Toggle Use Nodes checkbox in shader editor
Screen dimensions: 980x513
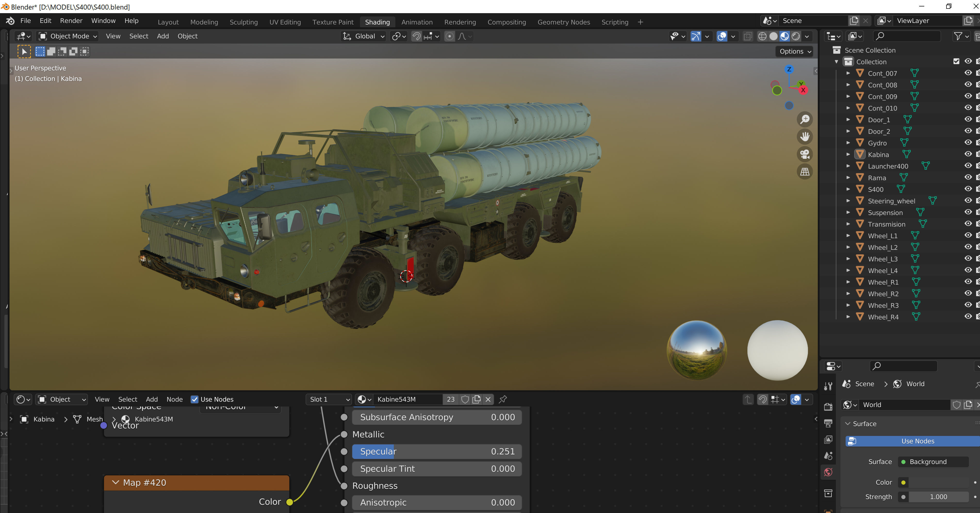(194, 399)
